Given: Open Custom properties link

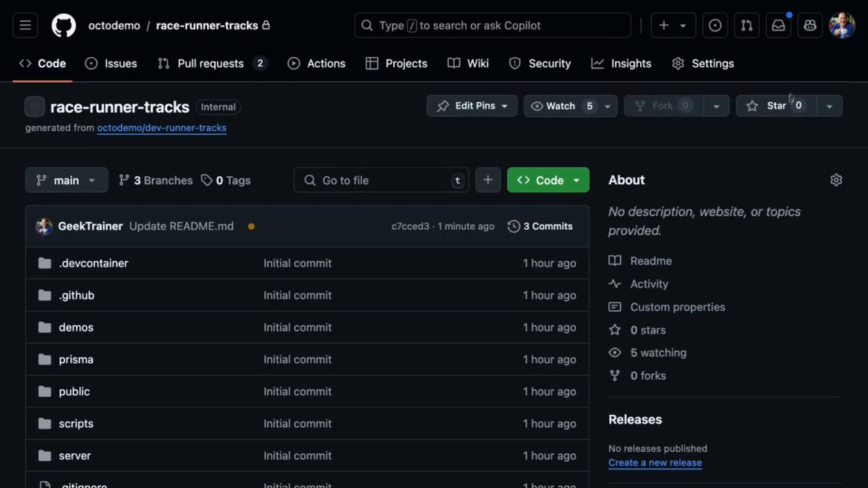Looking at the screenshot, I should 667,307.
